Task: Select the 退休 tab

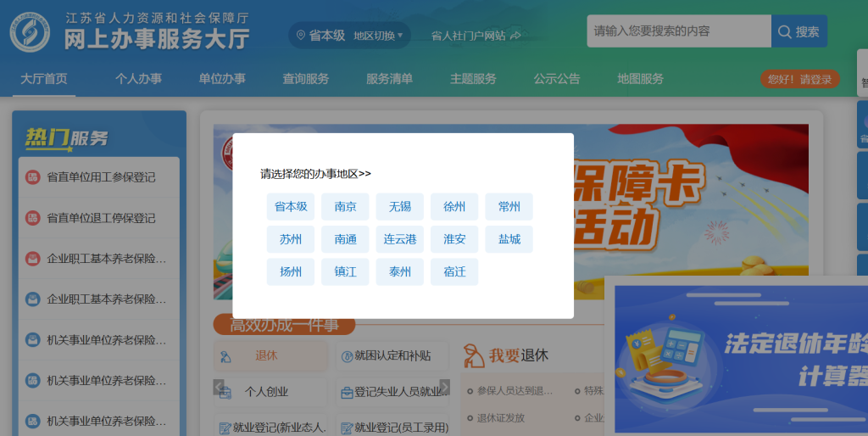Action: [271, 355]
